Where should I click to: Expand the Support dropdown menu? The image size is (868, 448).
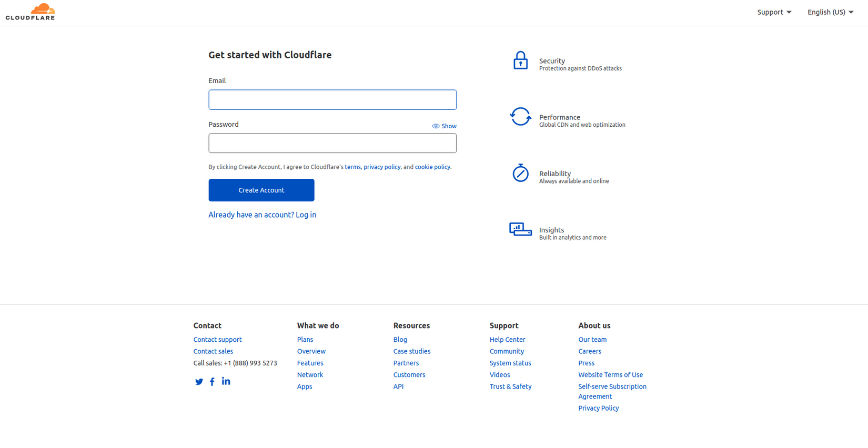pos(774,12)
